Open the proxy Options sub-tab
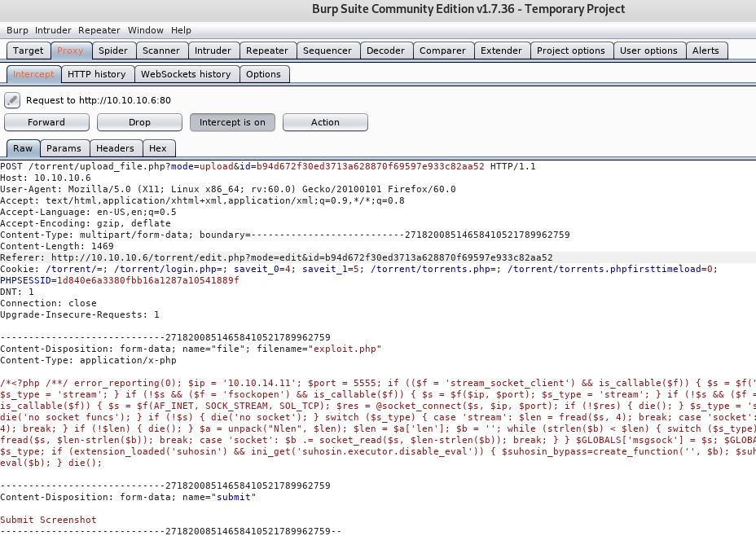This screenshot has width=756, height=536. coord(263,74)
